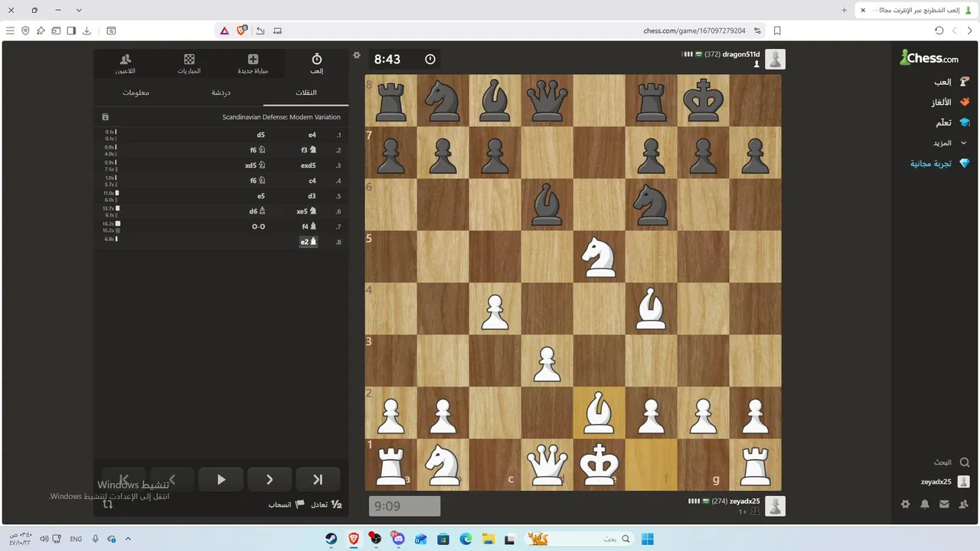Open the tab search dropdown chevron
Image resolution: width=980 pixels, height=551 pixels.
tap(79, 10)
